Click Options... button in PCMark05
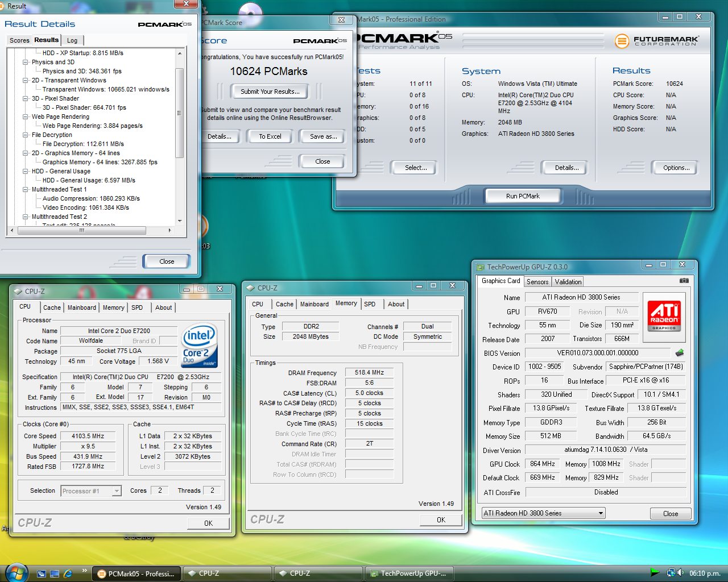Viewport: 728px width, 582px height. [x=676, y=168]
